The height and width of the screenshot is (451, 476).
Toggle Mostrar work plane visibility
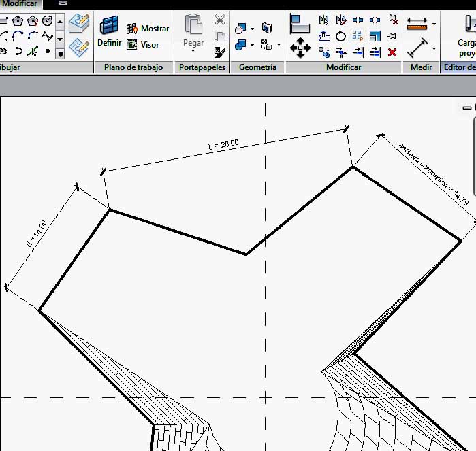tap(148, 29)
